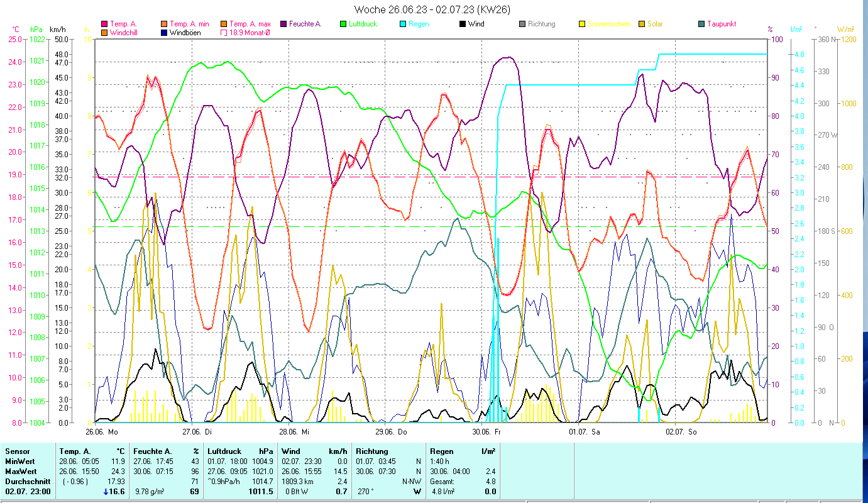Click the 'N-NW' average wind direction
Viewport: 868px width, 503px height.
pos(412,482)
